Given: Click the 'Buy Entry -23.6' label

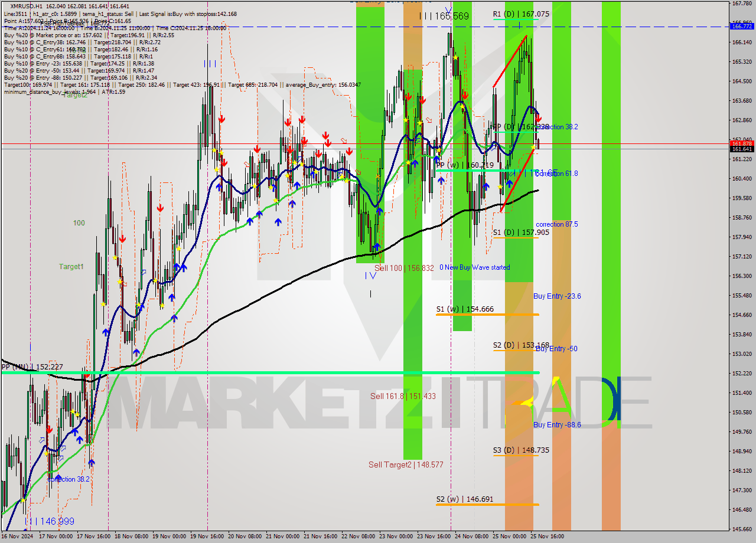Looking at the screenshot, I should click(557, 296).
